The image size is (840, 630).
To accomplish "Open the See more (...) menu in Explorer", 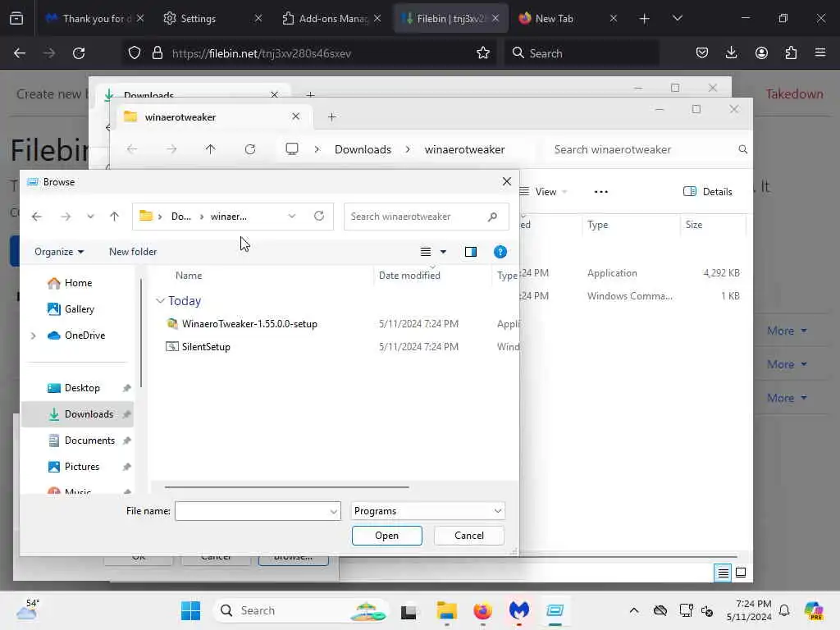I will 601,192.
